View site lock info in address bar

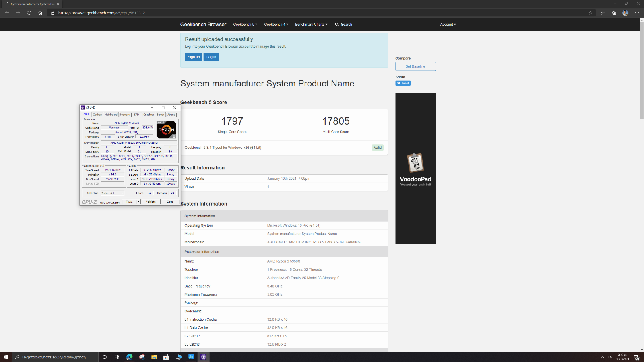53,13
